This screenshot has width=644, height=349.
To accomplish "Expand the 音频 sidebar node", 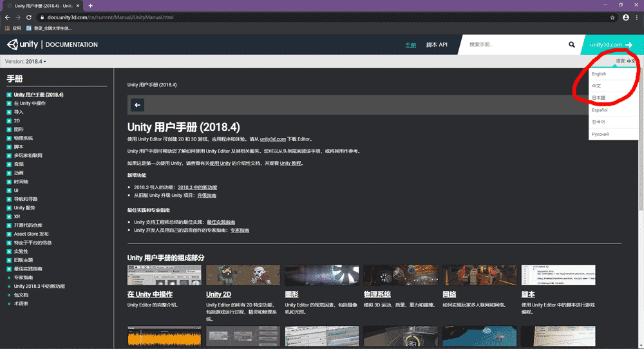I will (x=9, y=164).
